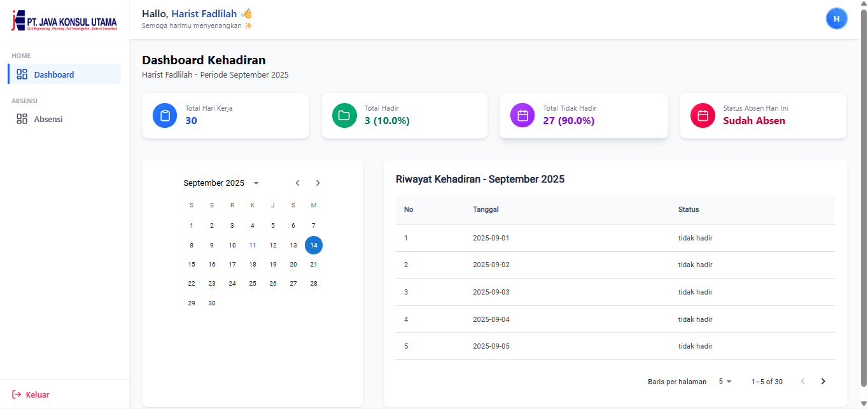Click the blue clipboard Total Hari Kerja icon
This screenshot has height=409, width=868.
click(x=165, y=116)
